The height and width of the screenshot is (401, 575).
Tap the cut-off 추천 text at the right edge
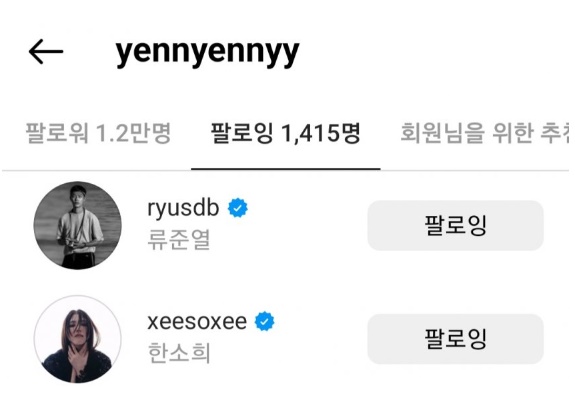coord(555,133)
